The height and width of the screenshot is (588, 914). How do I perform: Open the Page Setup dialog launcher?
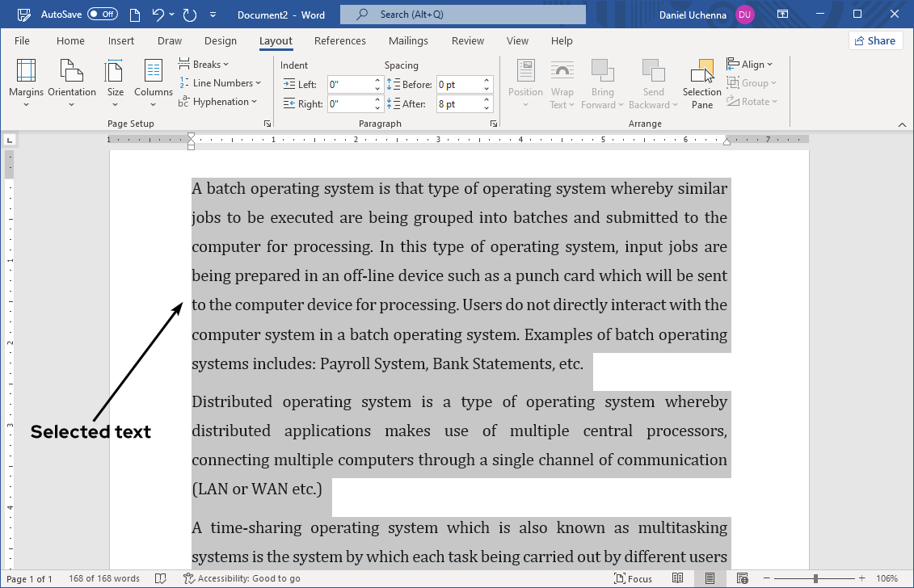[x=267, y=123]
